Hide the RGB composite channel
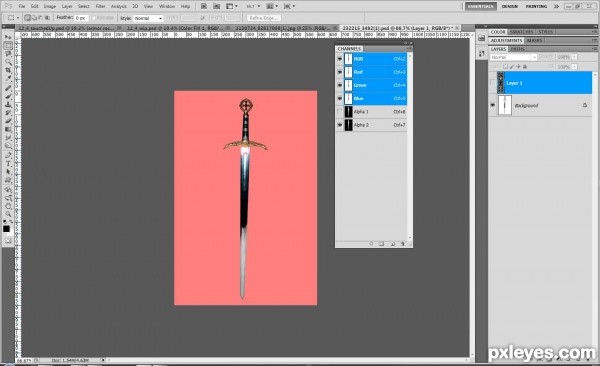The width and height of the screenshot is (600, 366). tap(339, 59)
